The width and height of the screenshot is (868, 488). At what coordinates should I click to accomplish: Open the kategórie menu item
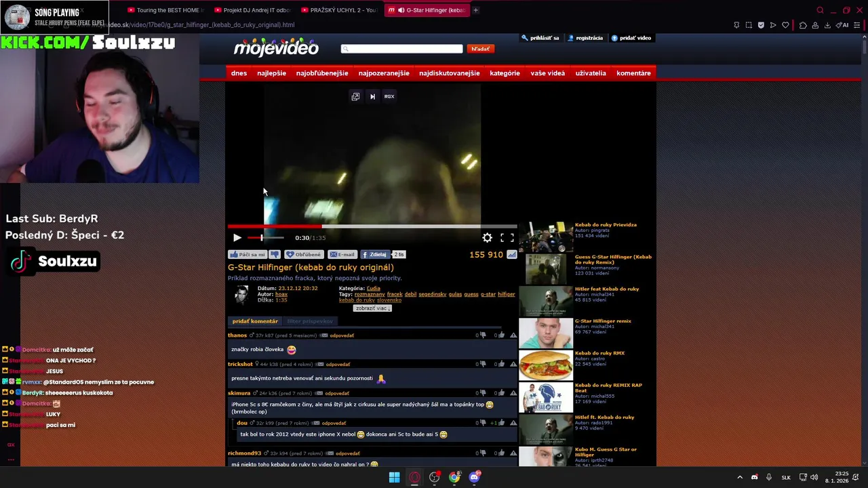(x=505, y=73)
